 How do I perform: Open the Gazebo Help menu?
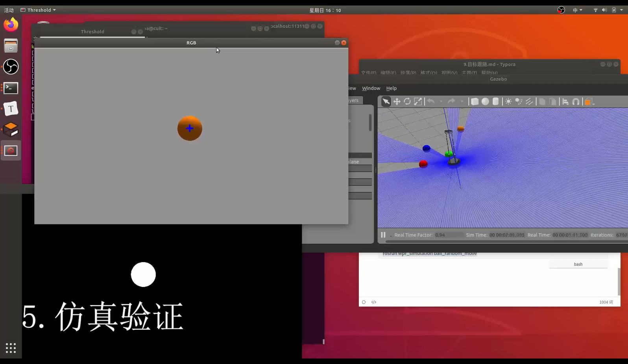click(391, 88)
